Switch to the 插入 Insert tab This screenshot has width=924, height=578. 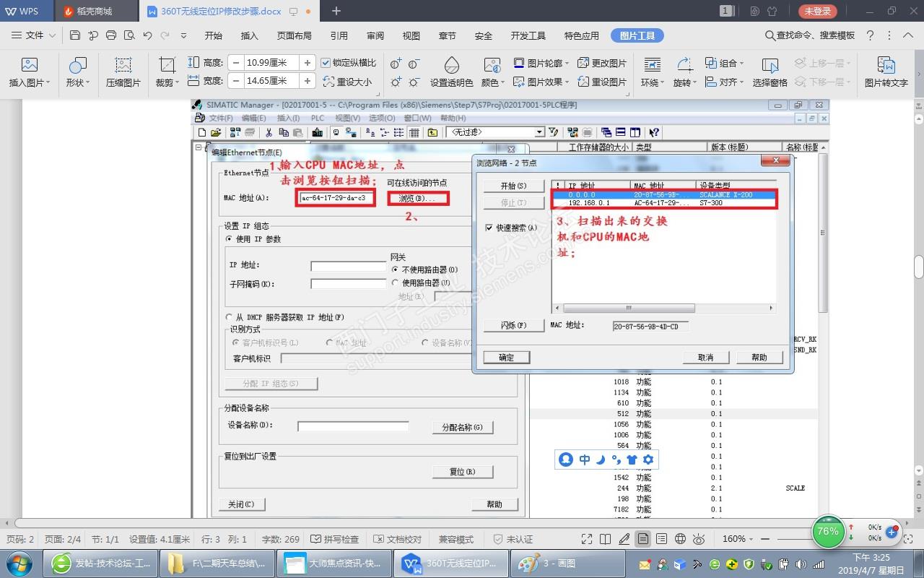[x=249, y=35]
